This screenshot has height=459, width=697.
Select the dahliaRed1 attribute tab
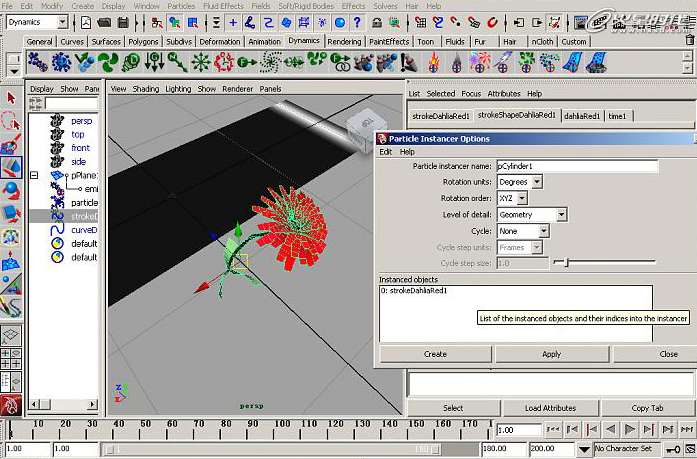[580, 116]
